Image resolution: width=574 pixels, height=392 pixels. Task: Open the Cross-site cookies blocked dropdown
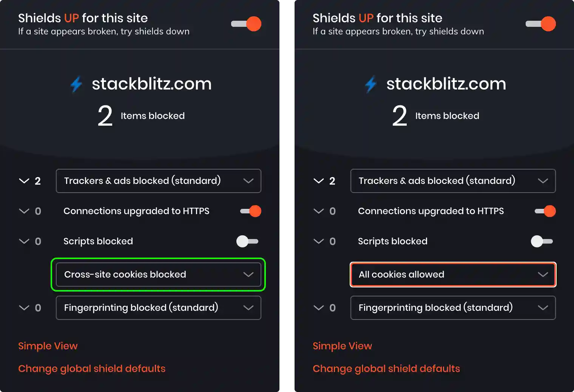pyautogui.click(x=158, y=275)
